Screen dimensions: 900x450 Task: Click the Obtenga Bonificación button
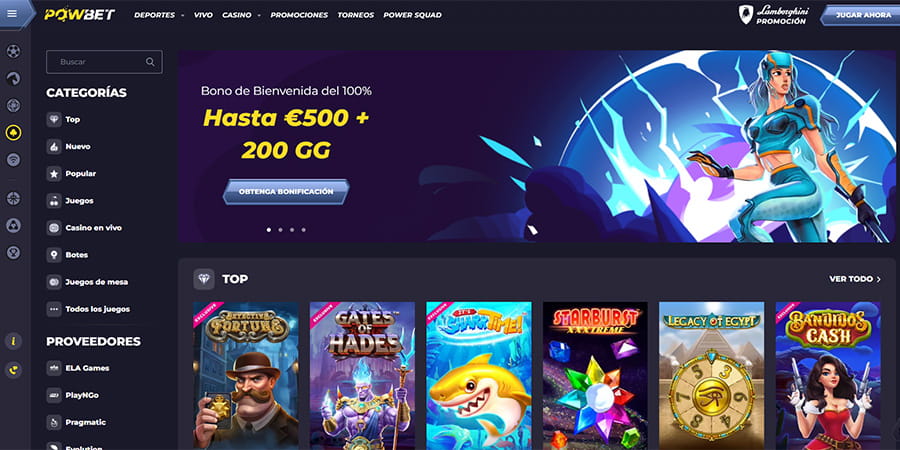click(286, 192)
